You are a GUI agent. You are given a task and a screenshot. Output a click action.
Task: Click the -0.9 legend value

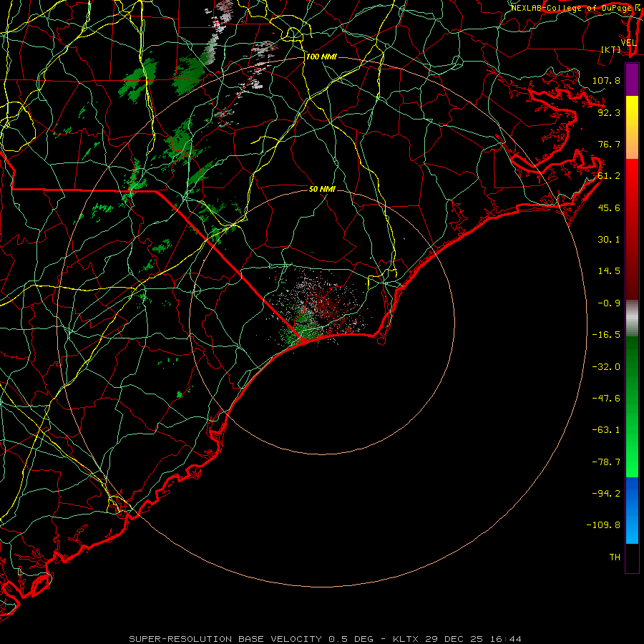pos(609,303)
